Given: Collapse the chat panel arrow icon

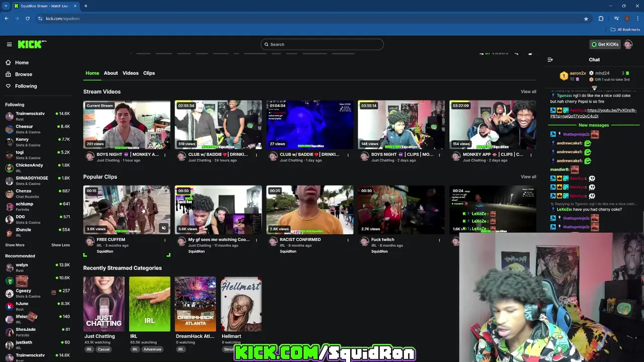Looking at the screenshot, I should pyautogui.click(x=550, y=60).
